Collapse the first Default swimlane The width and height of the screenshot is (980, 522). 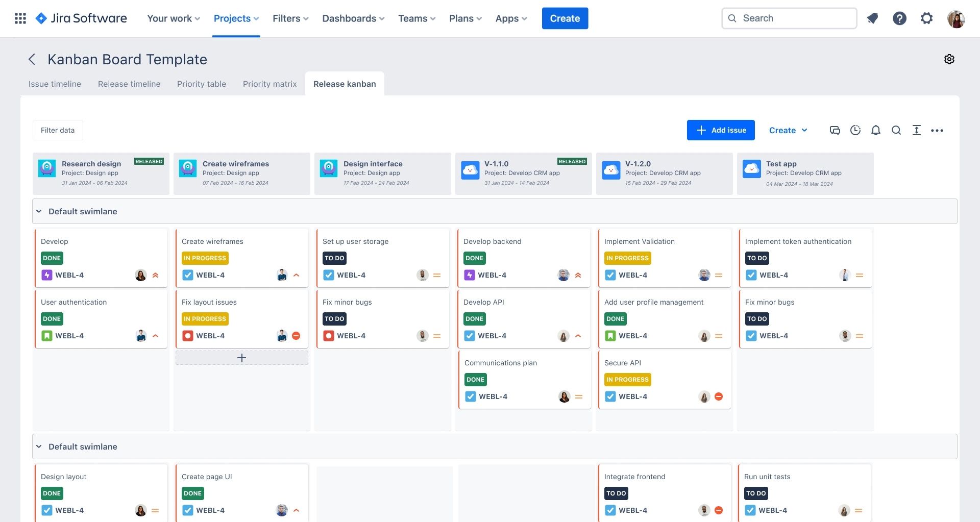(x=39, y=211)
